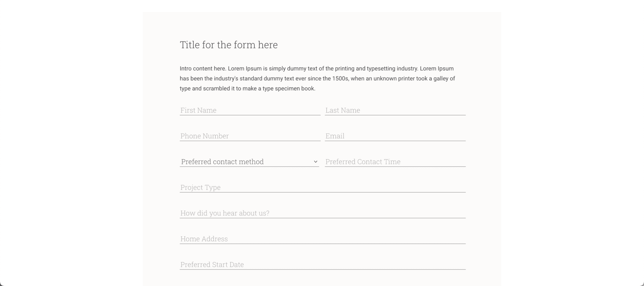Click the Email input field
The height and width of the screenshot is (286, 644).
(x=395, y=136)
